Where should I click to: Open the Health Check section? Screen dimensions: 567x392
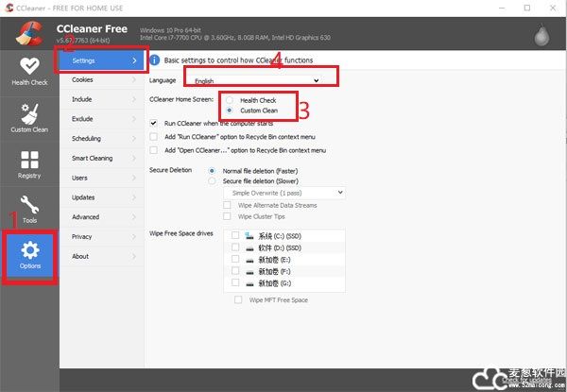click(x=29, y=72)
